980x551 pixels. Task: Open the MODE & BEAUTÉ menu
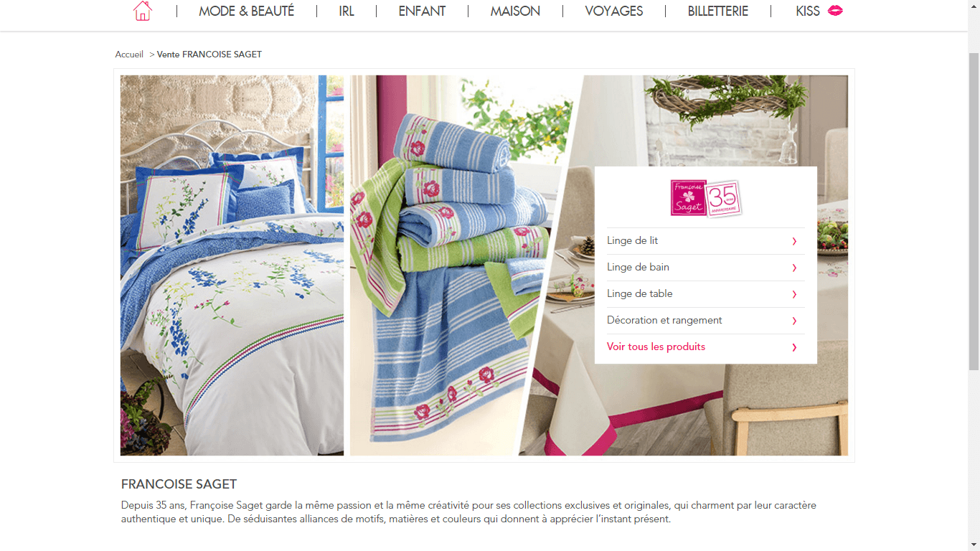(247, 11)
